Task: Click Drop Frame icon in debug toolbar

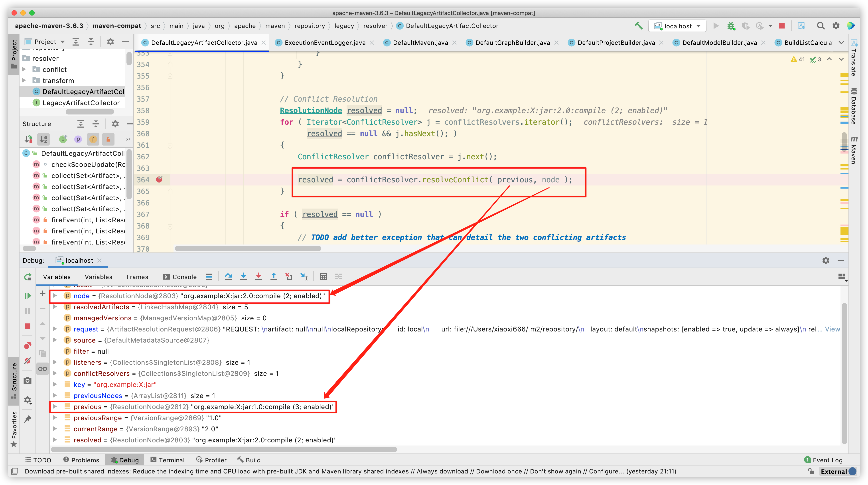Action: (289, 276)
